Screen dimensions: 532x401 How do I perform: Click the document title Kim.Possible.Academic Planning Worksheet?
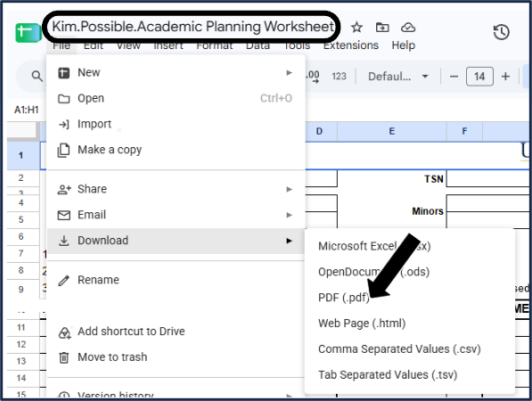[193, 27]
